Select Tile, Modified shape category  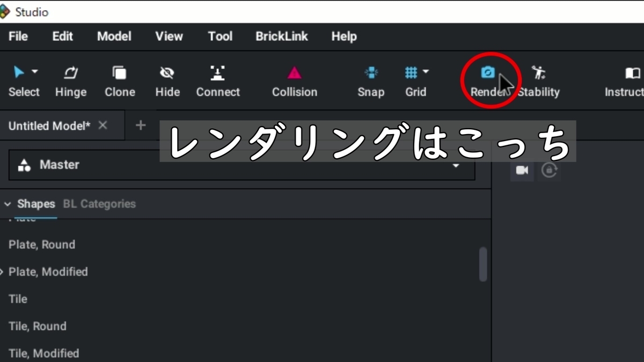pos(44,353)
